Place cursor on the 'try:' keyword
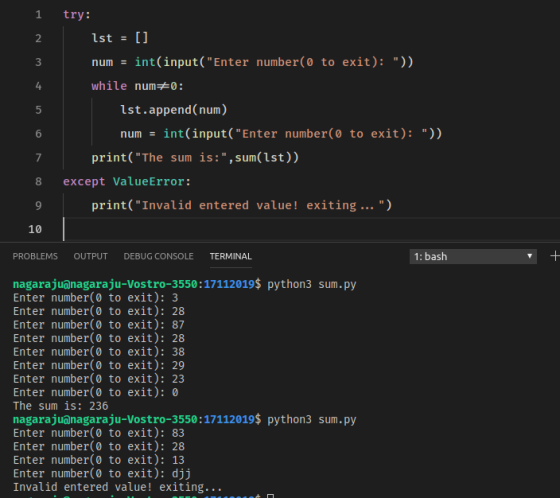 pos(77,15)
